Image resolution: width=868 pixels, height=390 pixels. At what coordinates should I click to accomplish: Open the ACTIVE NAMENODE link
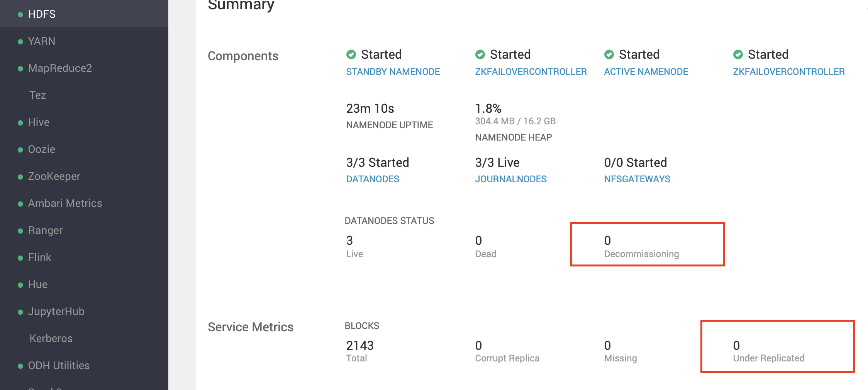tap(646, 71)
